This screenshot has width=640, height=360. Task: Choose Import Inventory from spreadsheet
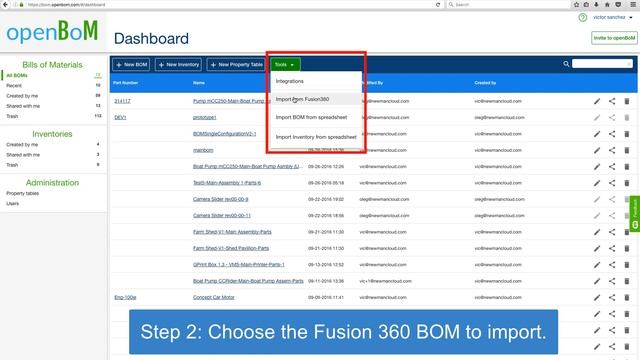[x=316, y=137]
